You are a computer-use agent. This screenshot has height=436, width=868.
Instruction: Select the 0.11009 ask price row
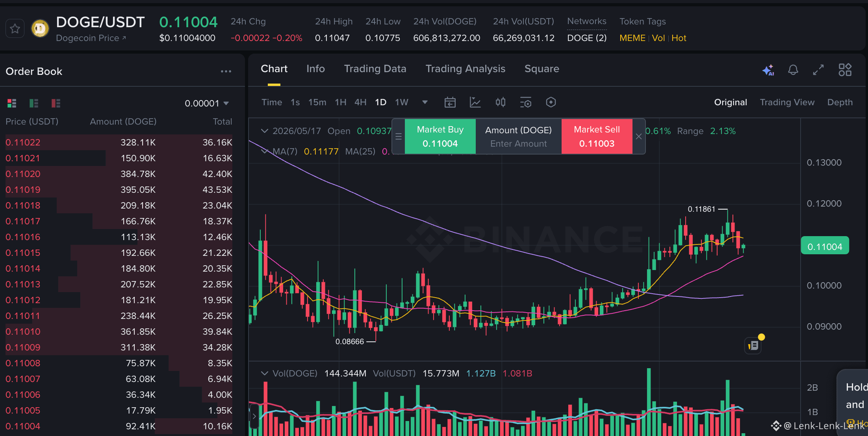point(119,347)
